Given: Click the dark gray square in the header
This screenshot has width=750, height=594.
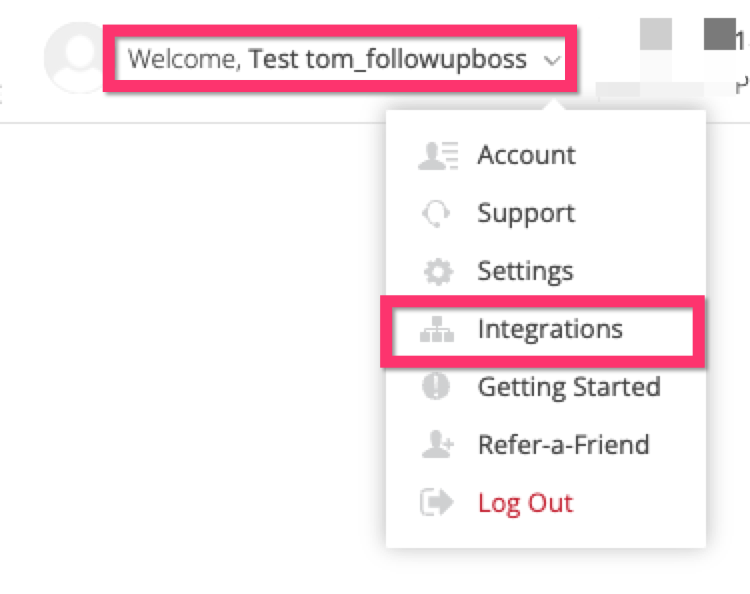Looking at the screenshot, I should 720,34.
